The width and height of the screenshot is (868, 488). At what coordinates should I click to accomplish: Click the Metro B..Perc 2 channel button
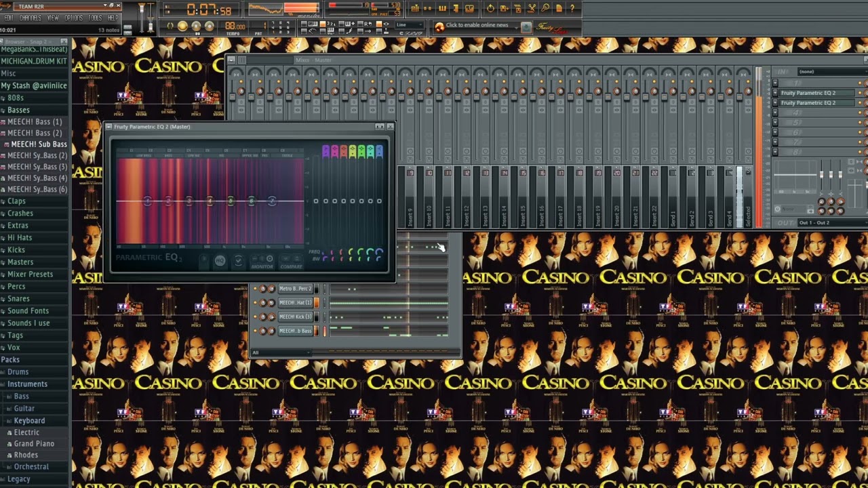pos(295,289)
